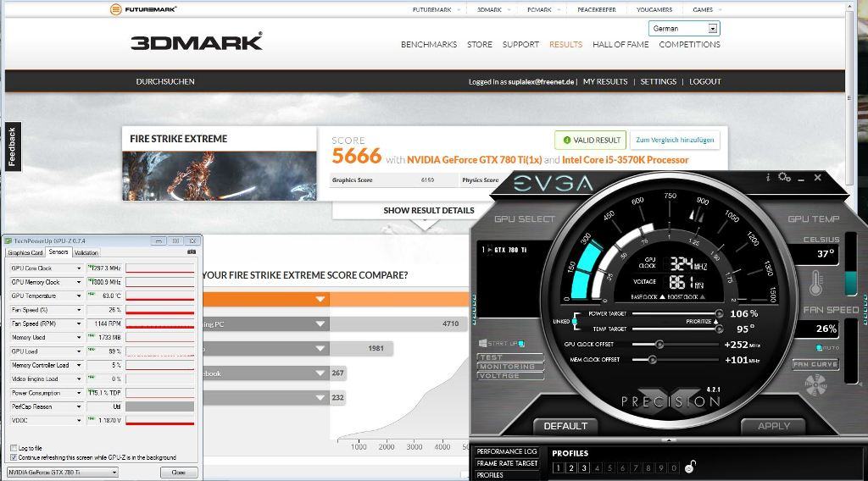The height and width of the screenshot is (481, 868).
Task: Expand the 4710 score comparison row
Action: [x=320, y=324]
